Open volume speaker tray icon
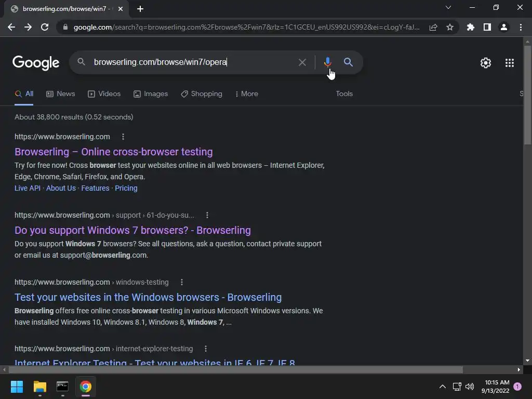The height and width of the screenshot is (399, 532). [470, 387]
